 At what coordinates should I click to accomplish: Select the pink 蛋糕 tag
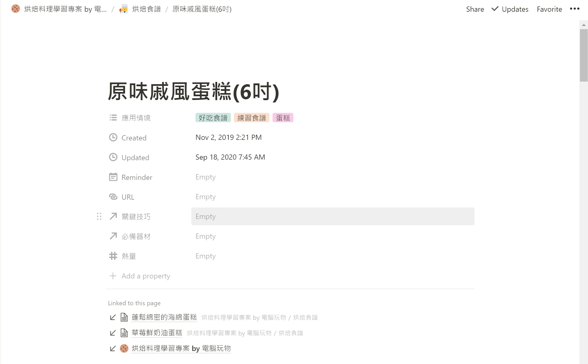tap(283, 118)
